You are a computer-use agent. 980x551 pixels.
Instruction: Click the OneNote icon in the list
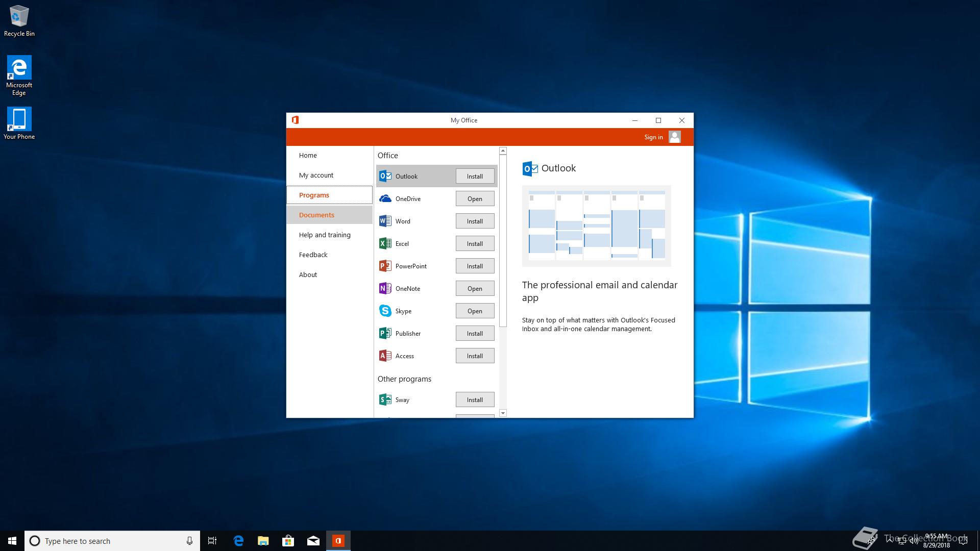click(x=385, y=288)
